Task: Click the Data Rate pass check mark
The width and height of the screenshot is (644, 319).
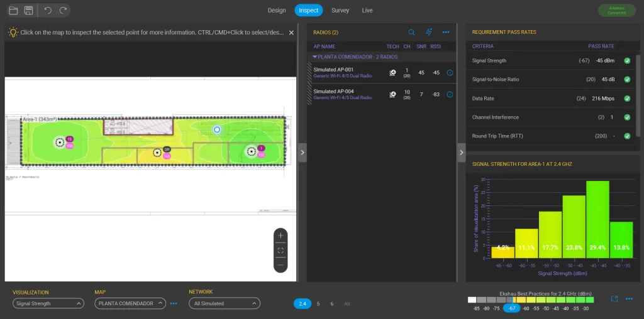Action: pos(627,99)
